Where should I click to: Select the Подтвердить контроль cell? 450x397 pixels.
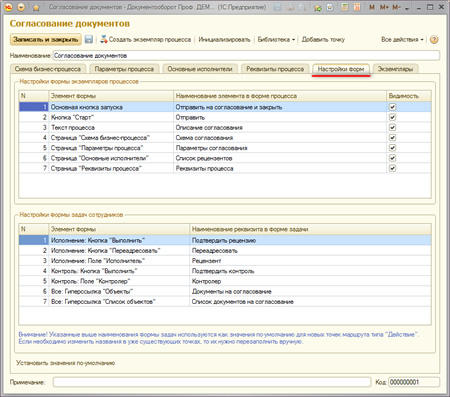pyautogui.click(x=310, y=271)
